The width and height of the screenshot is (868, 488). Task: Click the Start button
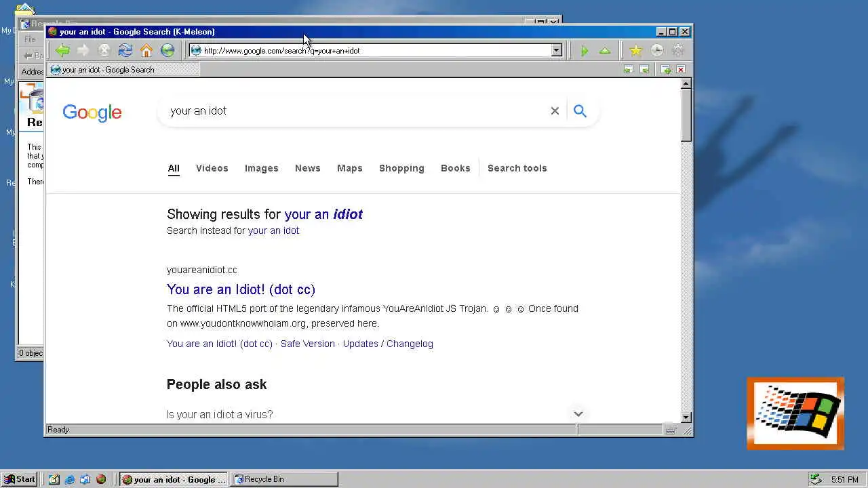(x=20, y=479)
